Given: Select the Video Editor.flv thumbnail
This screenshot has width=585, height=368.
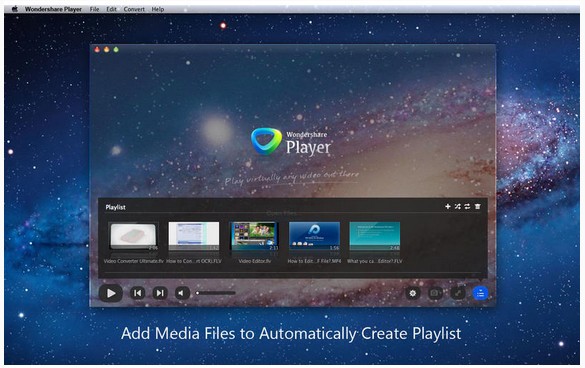Looking at the screenshot, I should 254,236.
